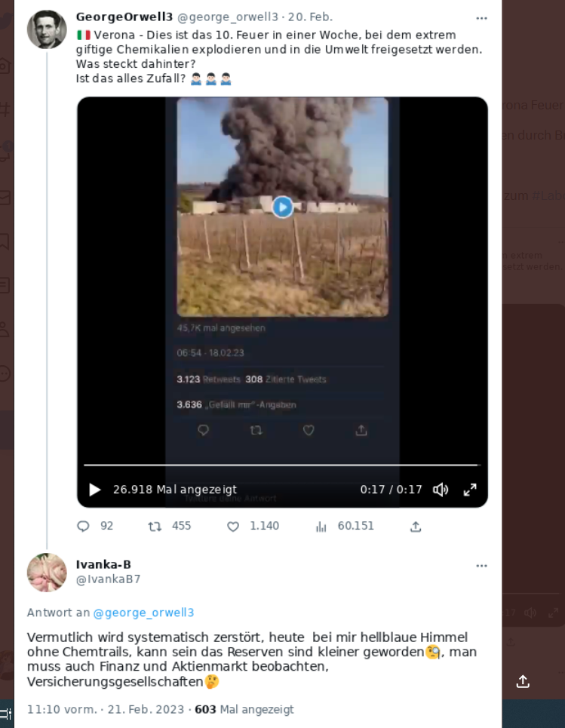Retweet the post with 455 retweets
Screen dimensions: 565x728
tap(155, 526)
